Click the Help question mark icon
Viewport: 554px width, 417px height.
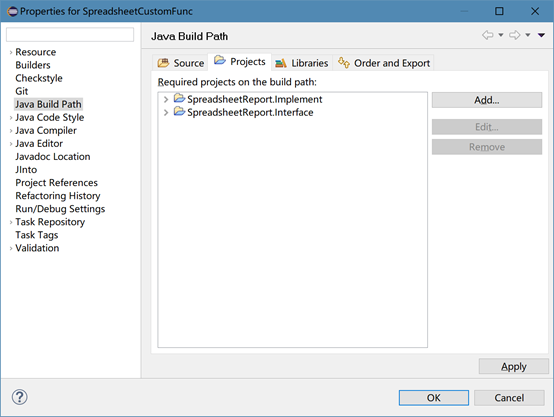[19, 397]
